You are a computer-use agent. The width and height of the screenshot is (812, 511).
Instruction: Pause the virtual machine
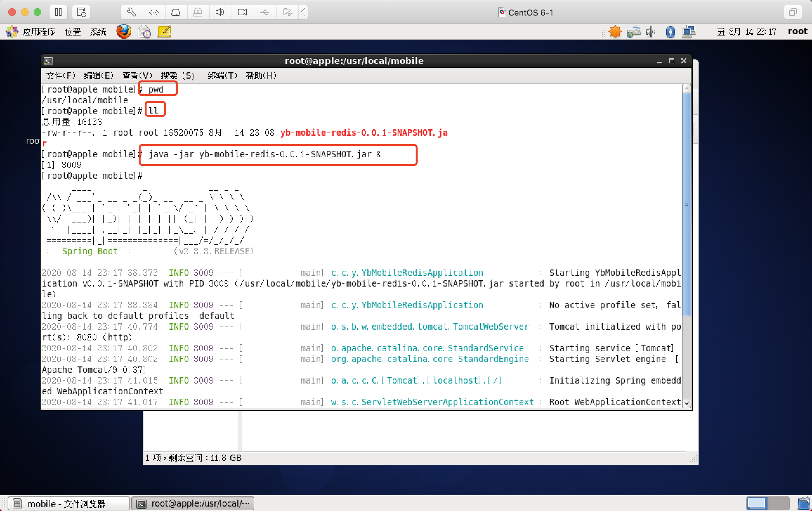pyautogui.click(x=58, y=12)
